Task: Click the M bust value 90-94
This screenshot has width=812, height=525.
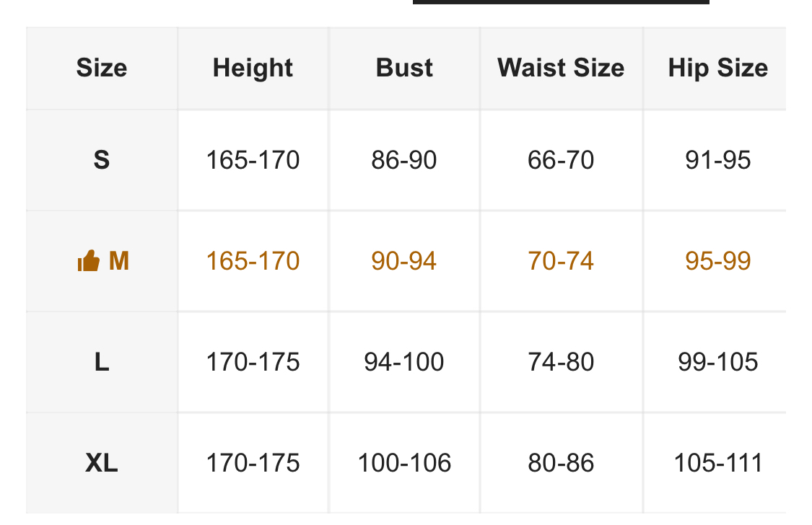Action: point(404,260)
